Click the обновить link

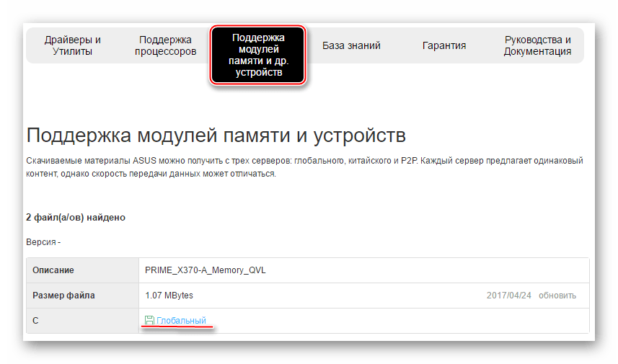pyautogui.click(x=558, y=296)
